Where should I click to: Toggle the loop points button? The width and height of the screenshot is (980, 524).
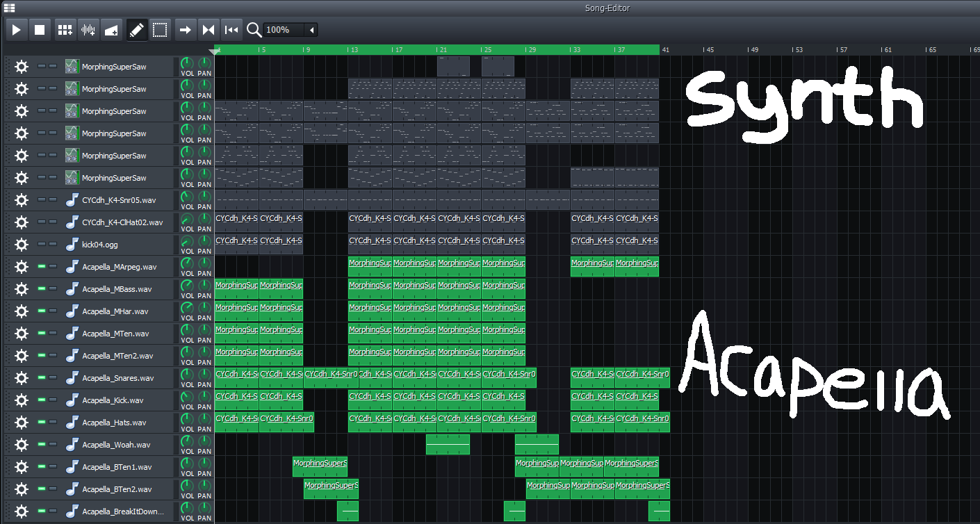point(209,30)
